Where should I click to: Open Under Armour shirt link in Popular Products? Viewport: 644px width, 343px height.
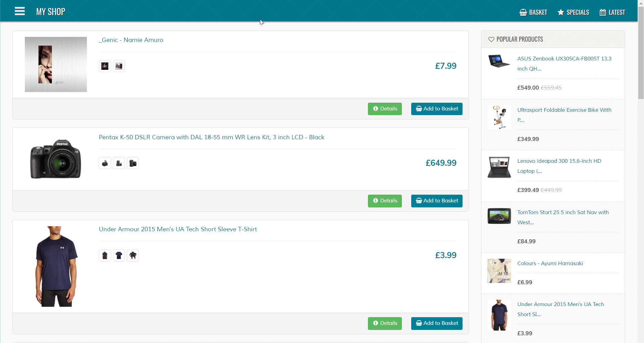pyautogui.click(x=560, y=309)
